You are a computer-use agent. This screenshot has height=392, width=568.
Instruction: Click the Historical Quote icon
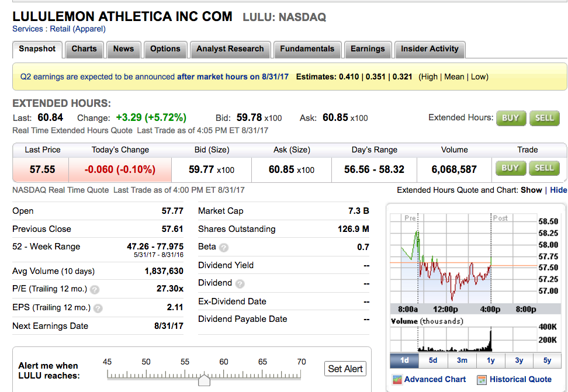pyautogui.click(x=482, y=380)
